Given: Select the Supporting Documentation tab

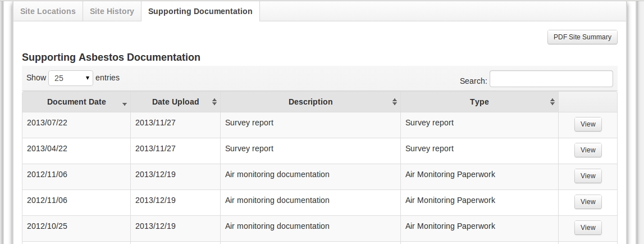Looking at the screenshot, I should [x=200, y=11].
